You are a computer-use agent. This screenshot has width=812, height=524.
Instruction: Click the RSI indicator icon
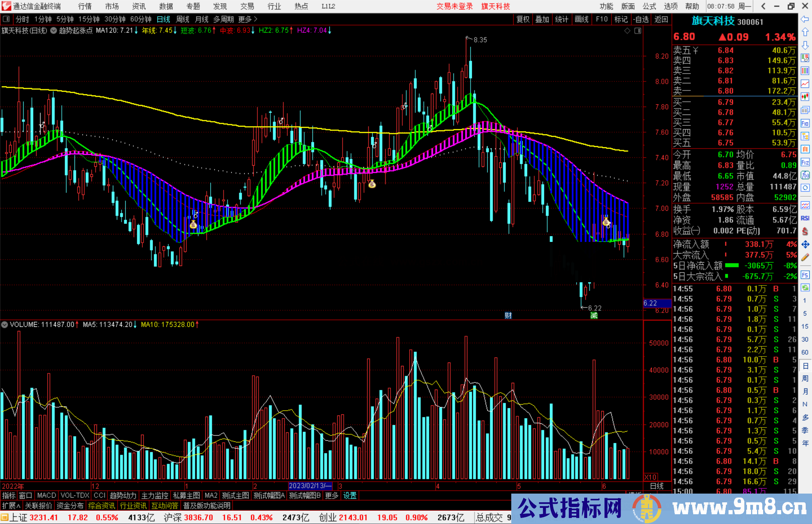point(805,218)
